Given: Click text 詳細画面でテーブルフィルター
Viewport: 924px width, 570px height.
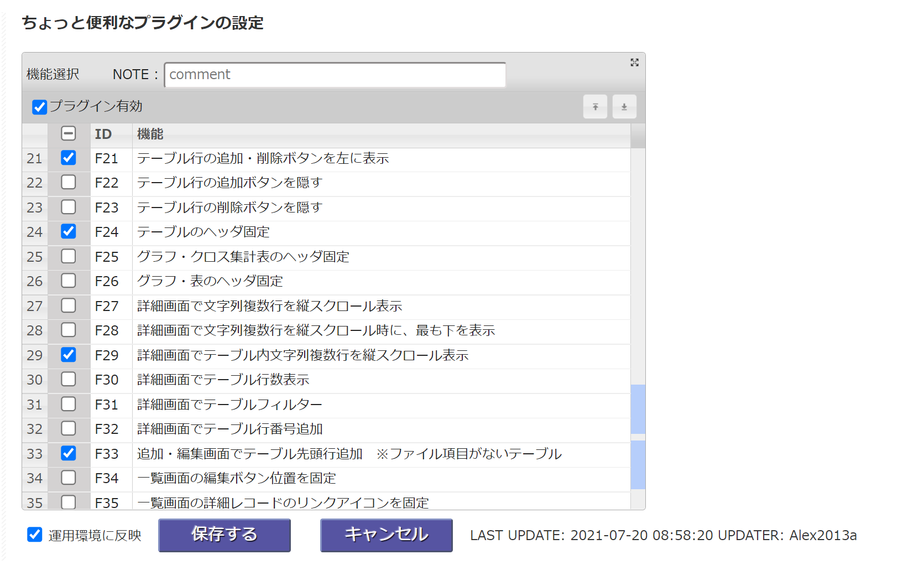Looking at the screenshot, I should pyautogui.click(x=230, y=405).
